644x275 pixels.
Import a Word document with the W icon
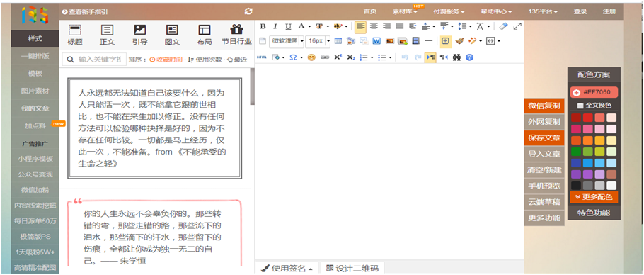pyautogui.click(x=376, y=40)
